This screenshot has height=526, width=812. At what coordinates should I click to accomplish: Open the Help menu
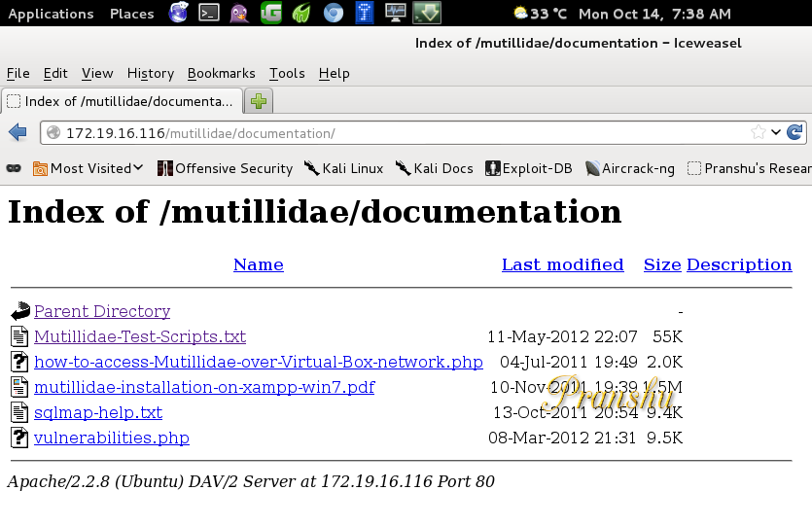point(334,74)
